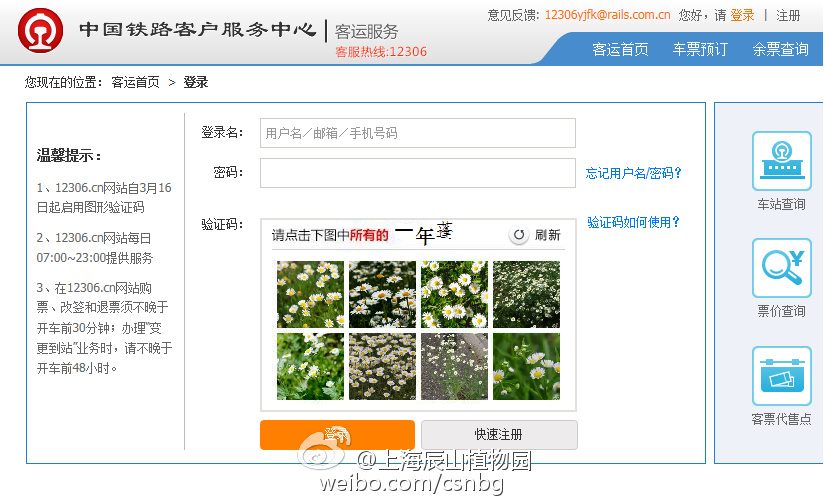The width and height of the screenshot is (824, 503).
Task: Click the 客运首页 breadcrumb link
Action: pos(135,82)
